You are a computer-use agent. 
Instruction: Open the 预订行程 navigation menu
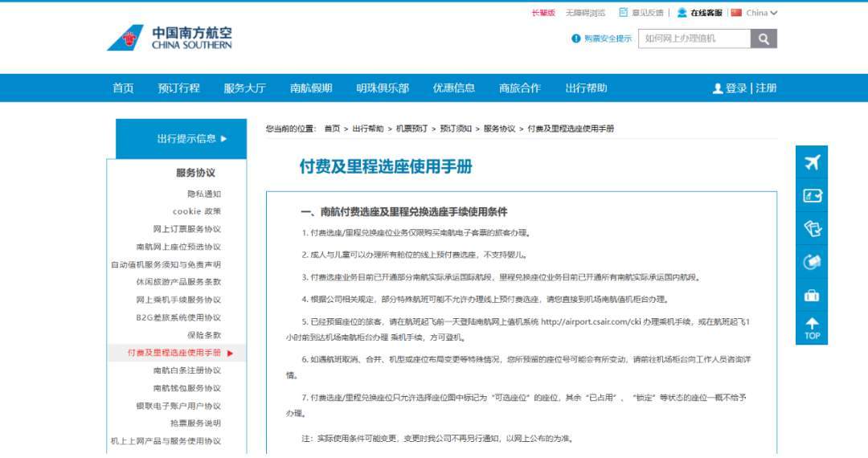pos(178,88)
